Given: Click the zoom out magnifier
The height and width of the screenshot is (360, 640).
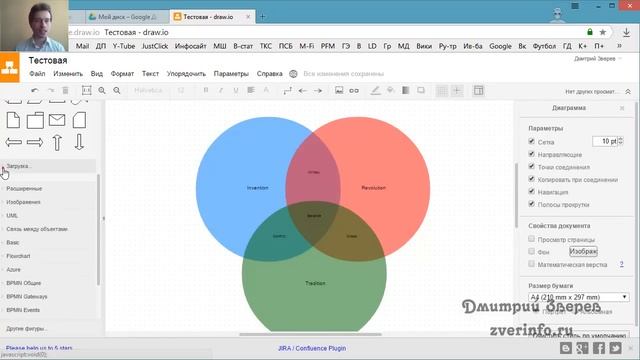Looking at the screenshot, I should (117, 90).
